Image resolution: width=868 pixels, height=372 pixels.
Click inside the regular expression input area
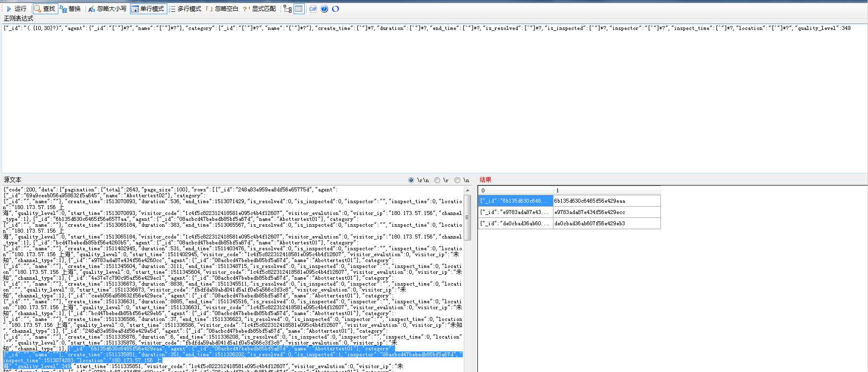pos(434,98)
